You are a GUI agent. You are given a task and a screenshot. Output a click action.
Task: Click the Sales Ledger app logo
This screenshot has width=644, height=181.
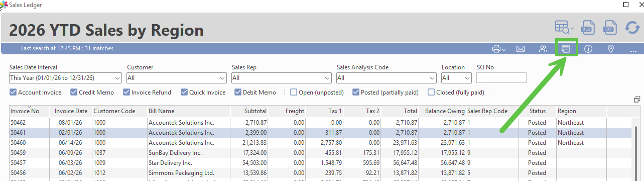pos(4,5)
